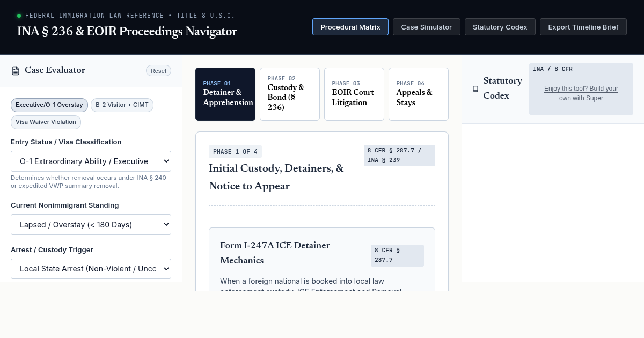Select the B-2 Visitor + CIMT preset

coord(122,105)
